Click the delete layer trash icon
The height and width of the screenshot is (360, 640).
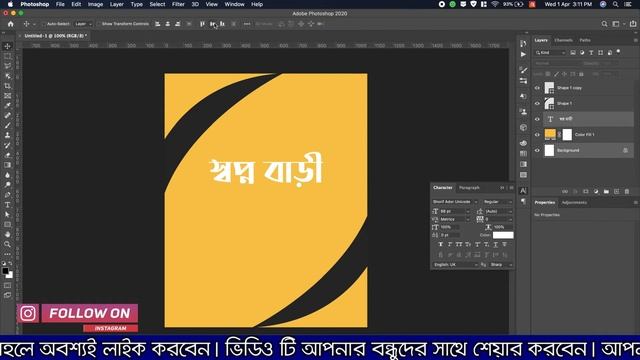tap(627, 191)
